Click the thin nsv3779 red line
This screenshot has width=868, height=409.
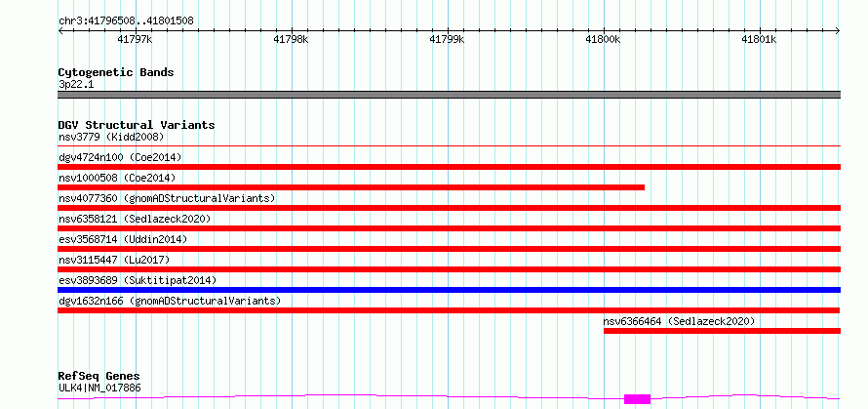(449, 145)
